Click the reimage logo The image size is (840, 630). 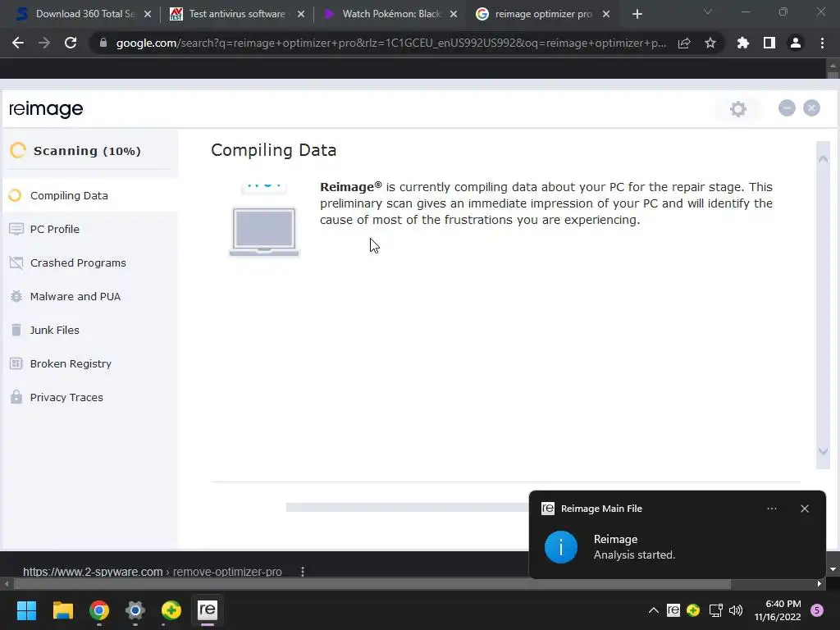point(46,109)
